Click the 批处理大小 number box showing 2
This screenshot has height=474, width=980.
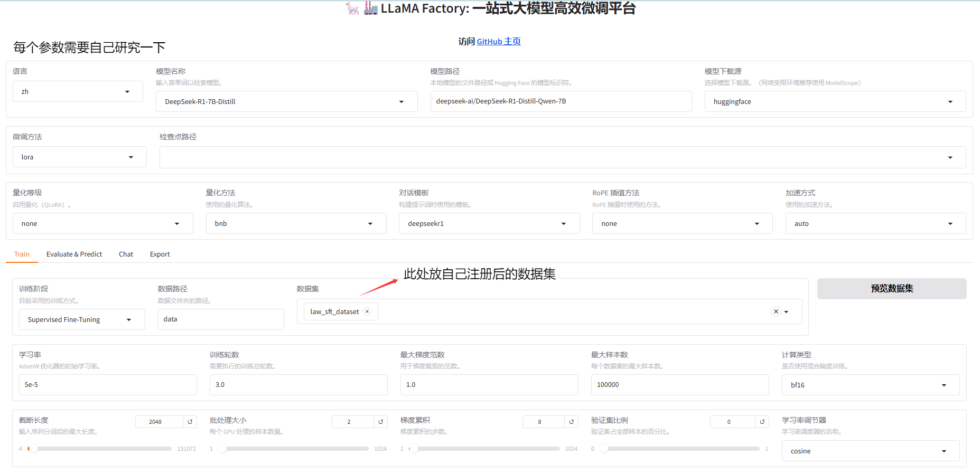coord(353,422)
